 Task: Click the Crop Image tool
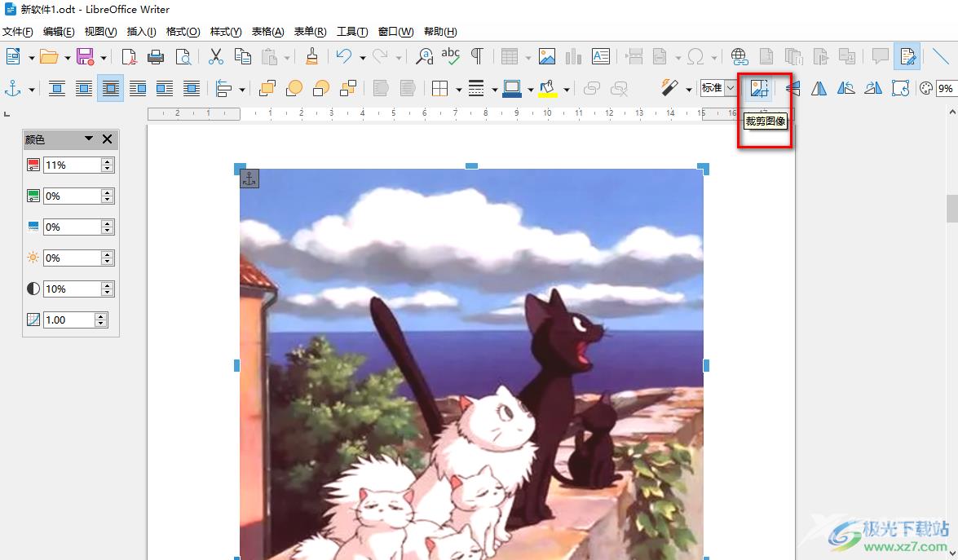click(759, 89)
